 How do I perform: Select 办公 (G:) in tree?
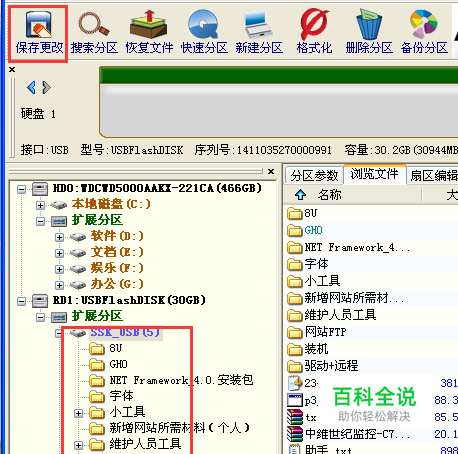click(117, 284)
